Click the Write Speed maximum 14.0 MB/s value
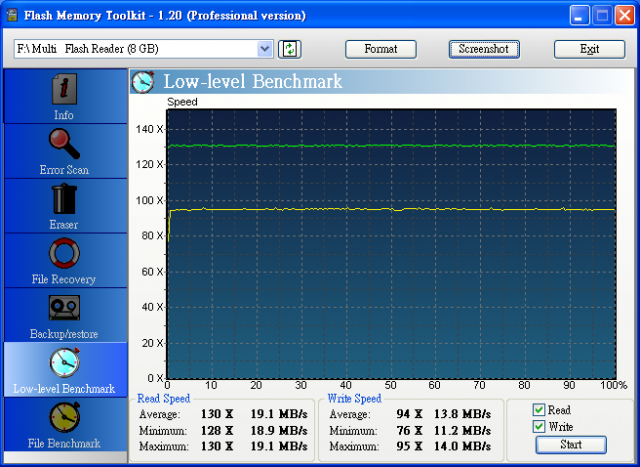Image resolution: width=640 pixels, height=467 pixels. pos(462,447)
